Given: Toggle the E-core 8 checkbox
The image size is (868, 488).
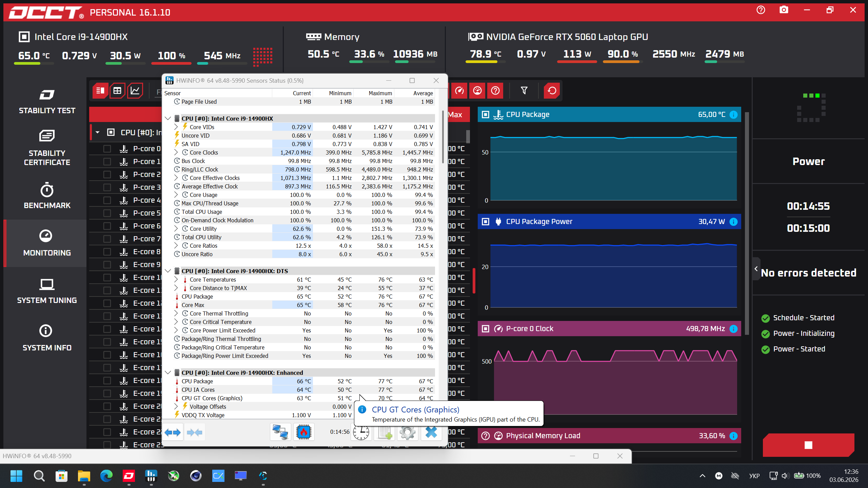Looking at the screenshot, I should (107, 252).
